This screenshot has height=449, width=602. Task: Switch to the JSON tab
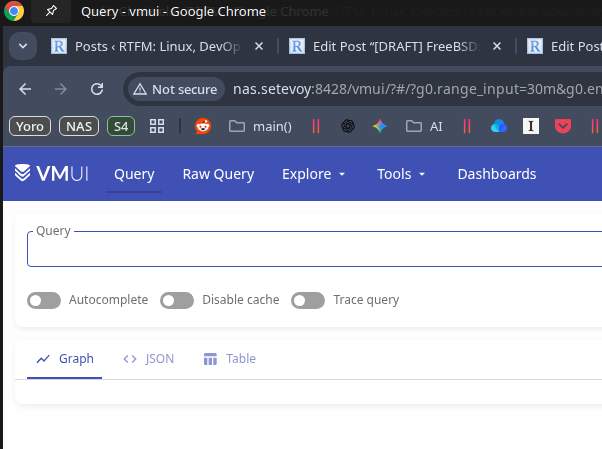tap(148, 359)
